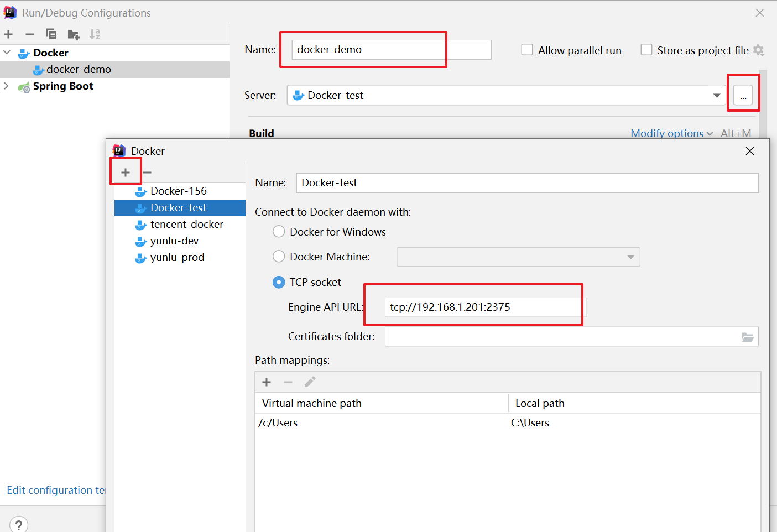Tick Store as project file checkbox
The image size is (777, 532).
coord(646,50)
